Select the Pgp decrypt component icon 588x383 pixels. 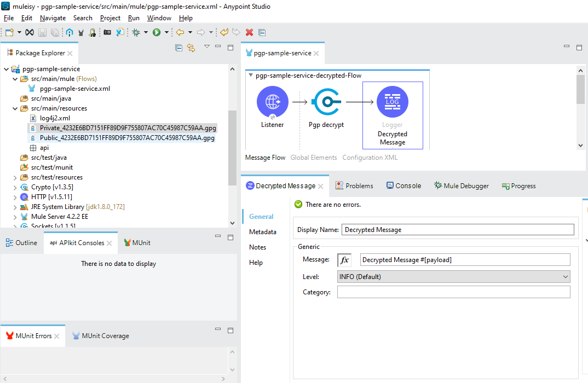click(327, 102)
